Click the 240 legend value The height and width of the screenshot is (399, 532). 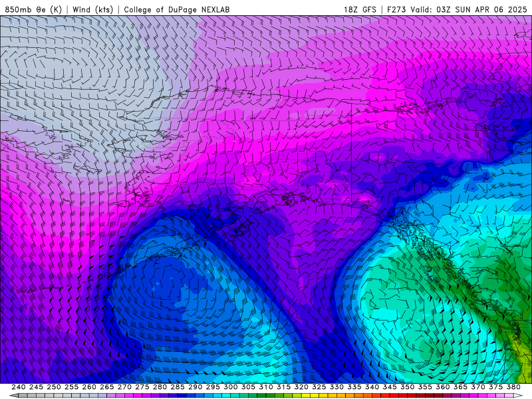19,387
